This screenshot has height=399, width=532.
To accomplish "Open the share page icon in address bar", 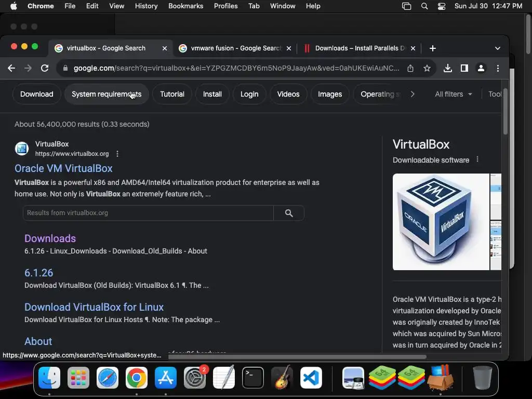I will pyautogui.click(x=410, y=68).
